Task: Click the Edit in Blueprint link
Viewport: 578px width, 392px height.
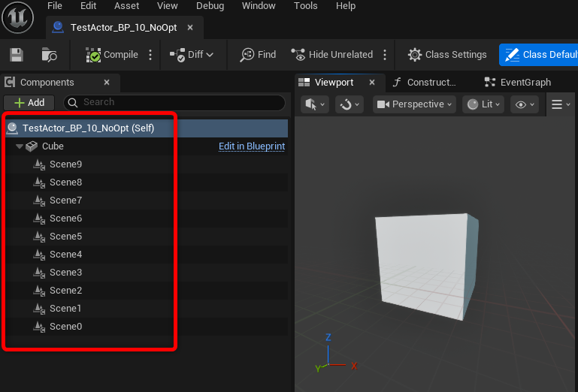Action: pos(251,146)
